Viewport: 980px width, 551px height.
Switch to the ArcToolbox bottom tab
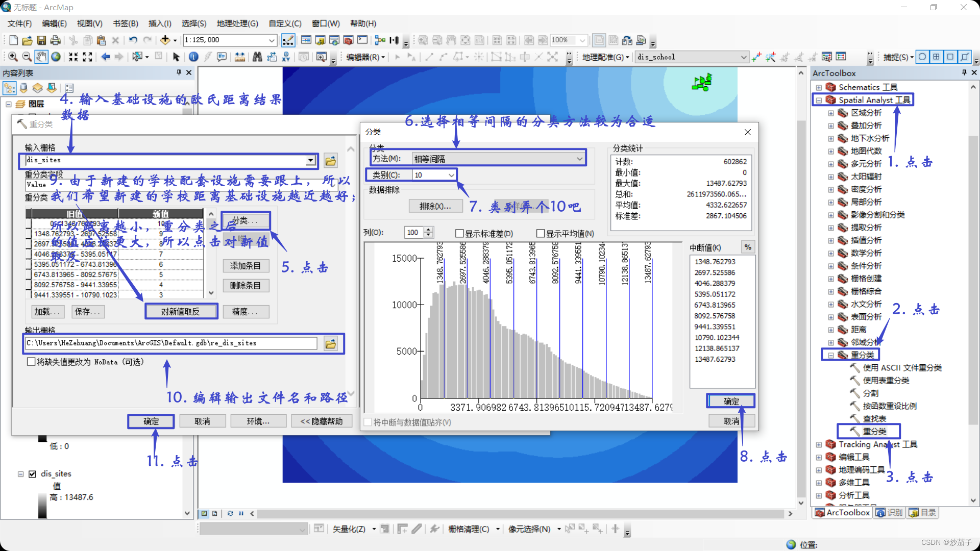point(842,513)
